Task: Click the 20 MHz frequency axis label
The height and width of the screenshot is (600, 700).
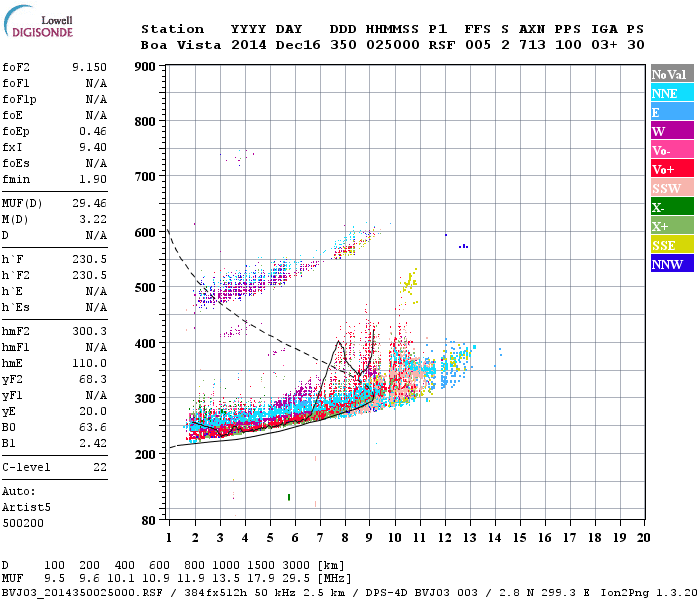Action: pyautogui.click(x=643, y=538)
